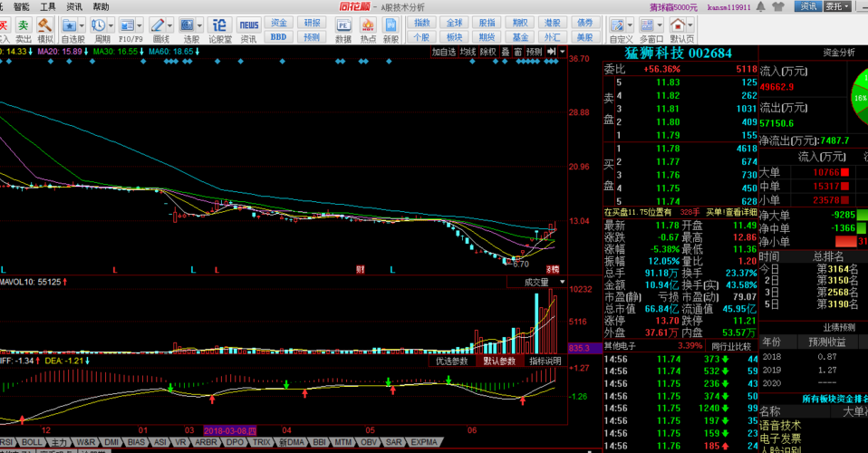868x453 pixels.
Task: Switch to the BOLL indicator tab
Action: click(x=32, y=442)
